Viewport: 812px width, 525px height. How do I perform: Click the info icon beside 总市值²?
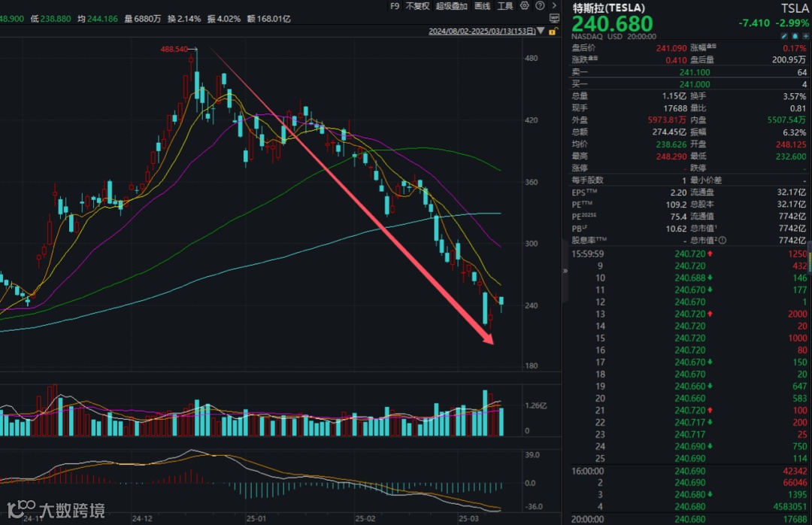coord(723,241)
